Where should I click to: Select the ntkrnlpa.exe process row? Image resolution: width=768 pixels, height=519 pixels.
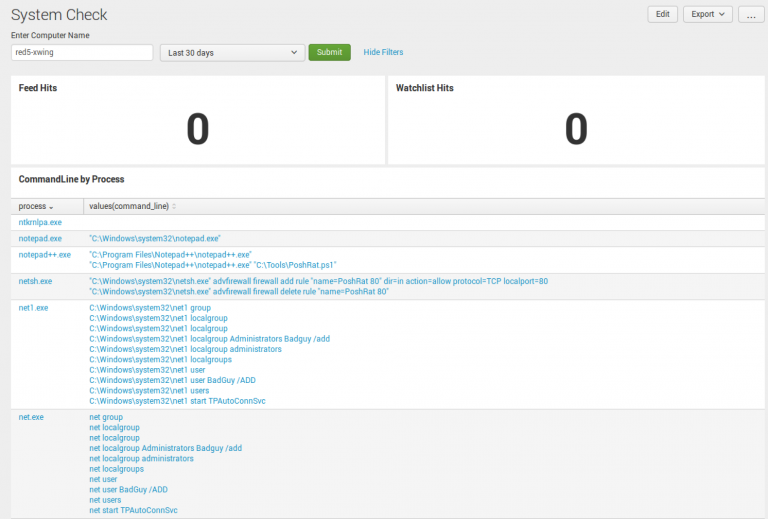coord(40,222)
